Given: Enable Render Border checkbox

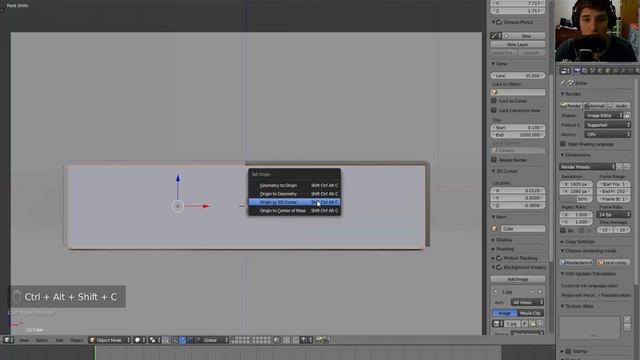Looking at the screenshot, I should (494, 160).
